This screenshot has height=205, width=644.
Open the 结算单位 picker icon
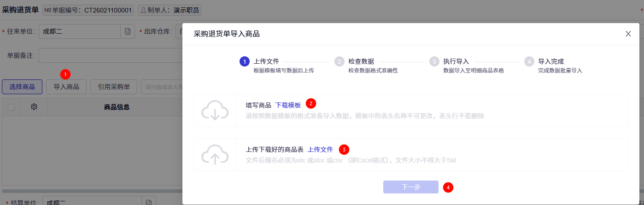149,202
